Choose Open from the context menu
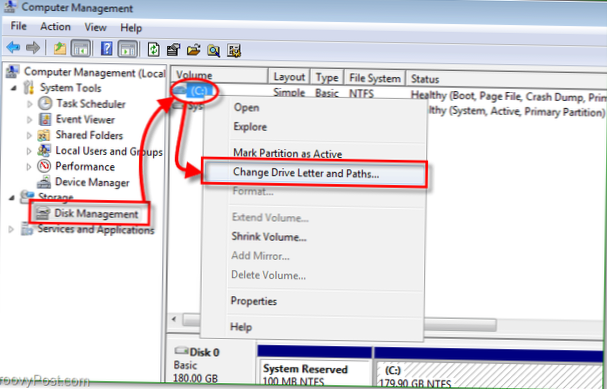The height and width of the screenshot is (389, 607). (246, 108)
